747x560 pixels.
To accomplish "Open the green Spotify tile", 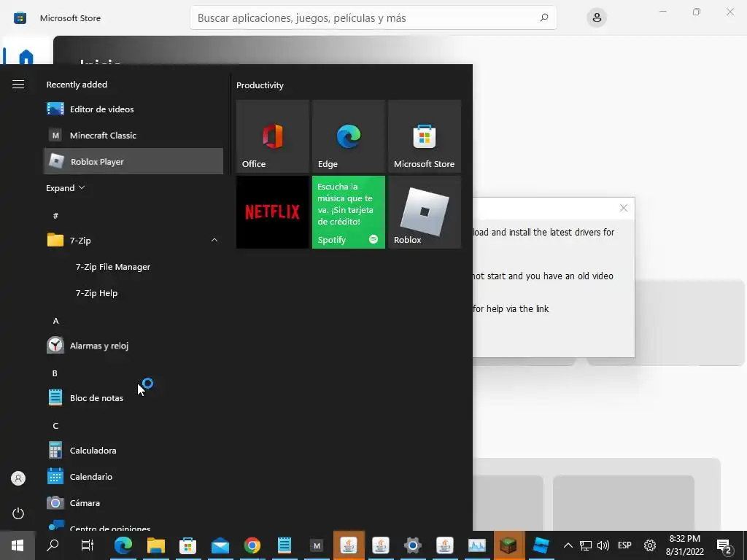I will click(348, 212).
